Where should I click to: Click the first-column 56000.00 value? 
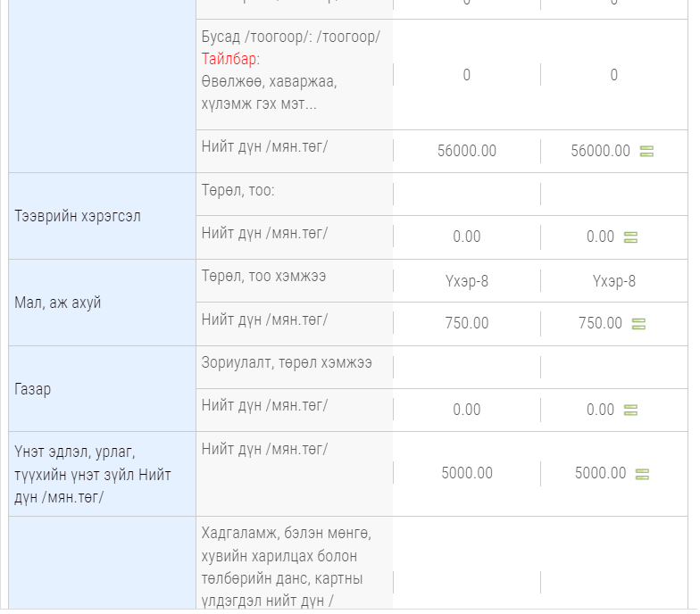click(x=466, y=152)
